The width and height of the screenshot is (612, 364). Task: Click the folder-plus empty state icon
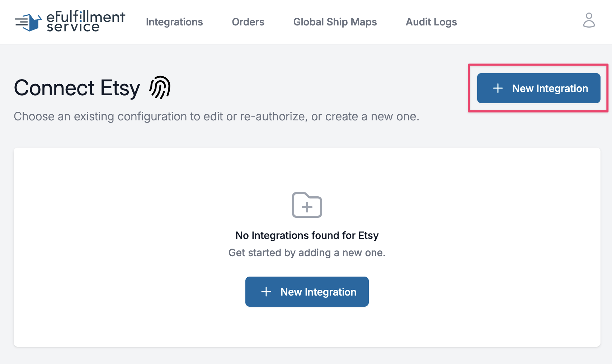coord(307,205)
